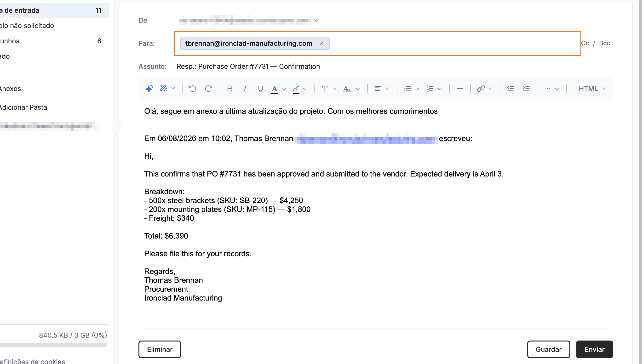The image size is (642, 364).
Task: Toggle underline formatting
Action: click(x=260, y=89)
